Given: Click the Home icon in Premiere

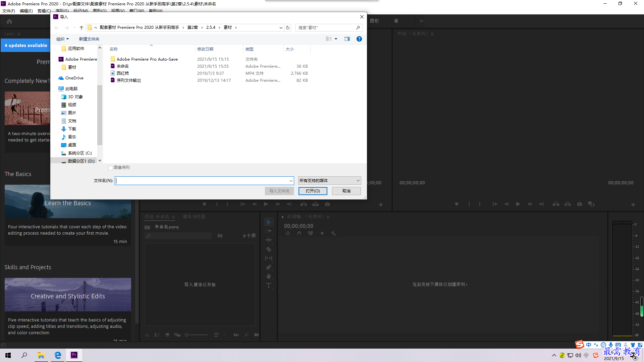Looking at the screenshot, I should tap(9, 21).
